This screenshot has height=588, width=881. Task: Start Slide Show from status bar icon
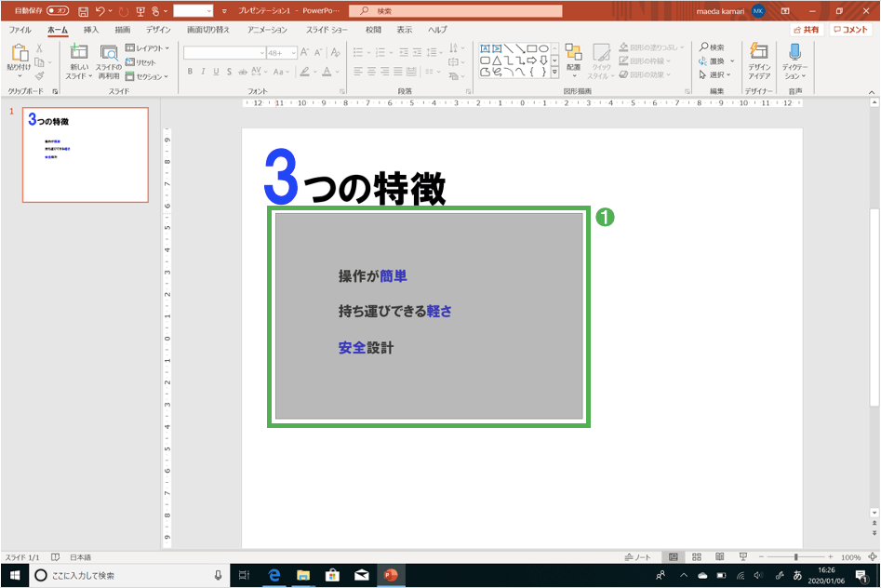coord(743,557)
